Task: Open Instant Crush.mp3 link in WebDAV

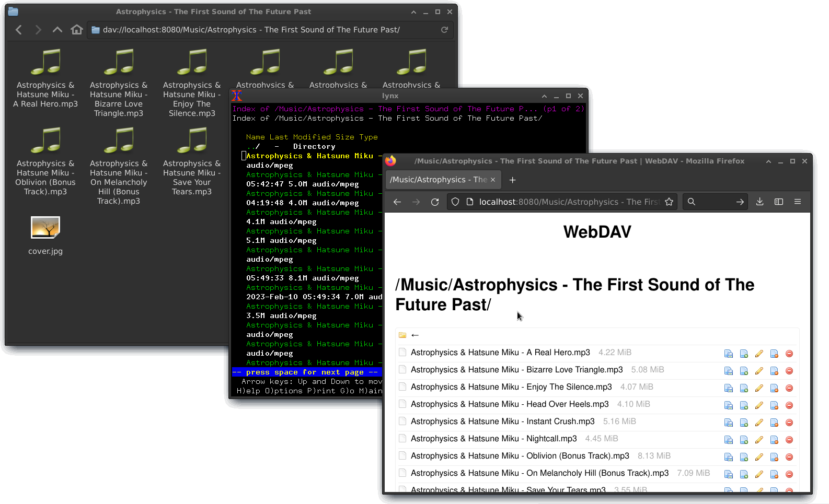Action: coord(503,421)
